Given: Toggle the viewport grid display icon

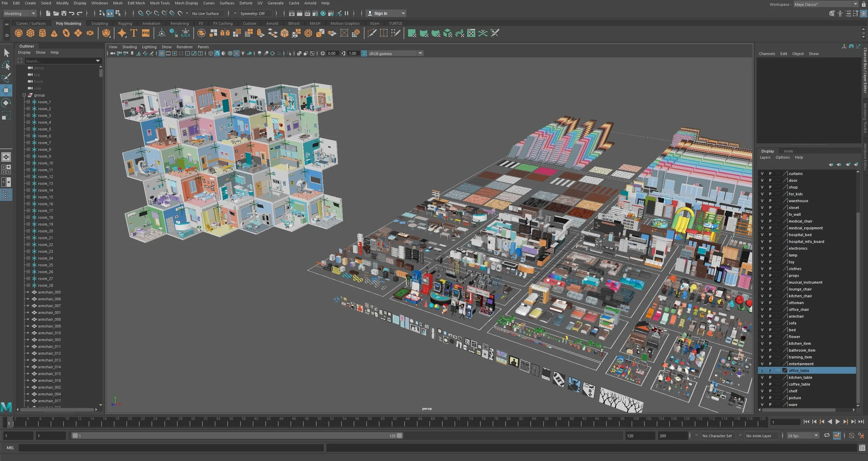Looking at the screenshot, I should 162,53.
